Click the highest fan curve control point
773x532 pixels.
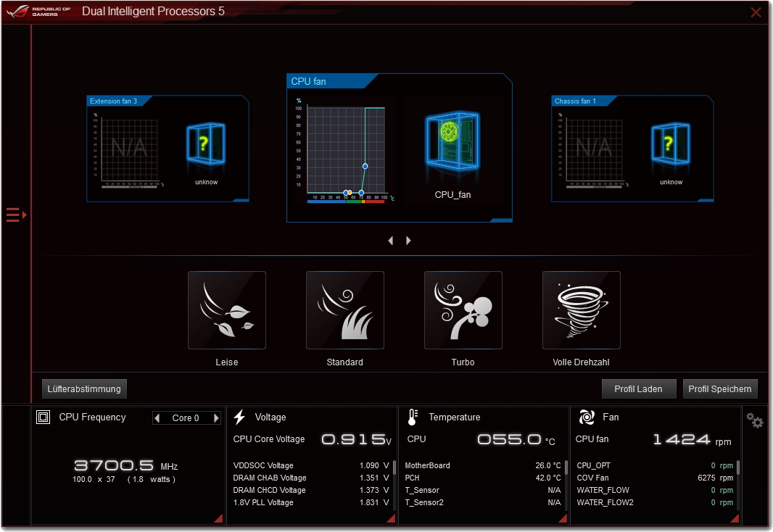365,167
